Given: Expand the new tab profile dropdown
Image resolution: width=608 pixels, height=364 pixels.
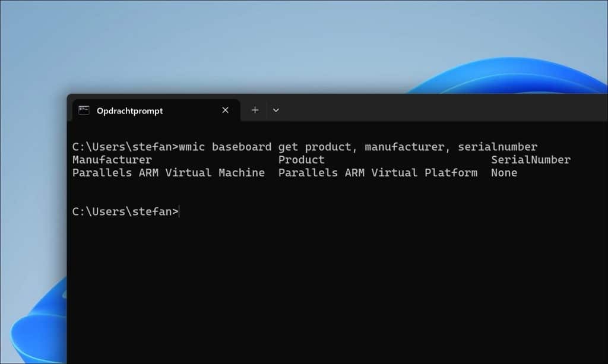Looking at the screenshot, I should (x=275, y=110).
